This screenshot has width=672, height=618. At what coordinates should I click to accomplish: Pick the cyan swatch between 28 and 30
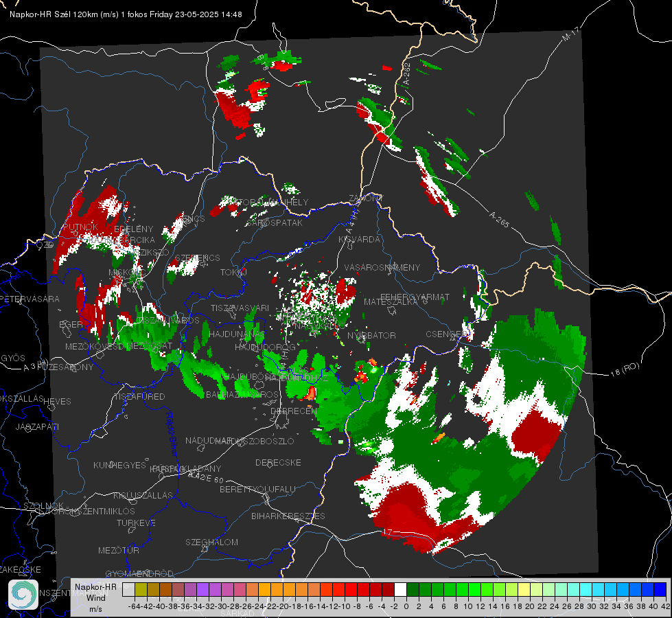pos(586,589)
